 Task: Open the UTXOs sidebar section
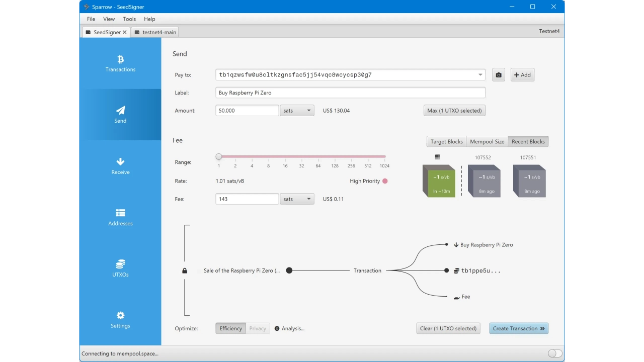(120, 268)
